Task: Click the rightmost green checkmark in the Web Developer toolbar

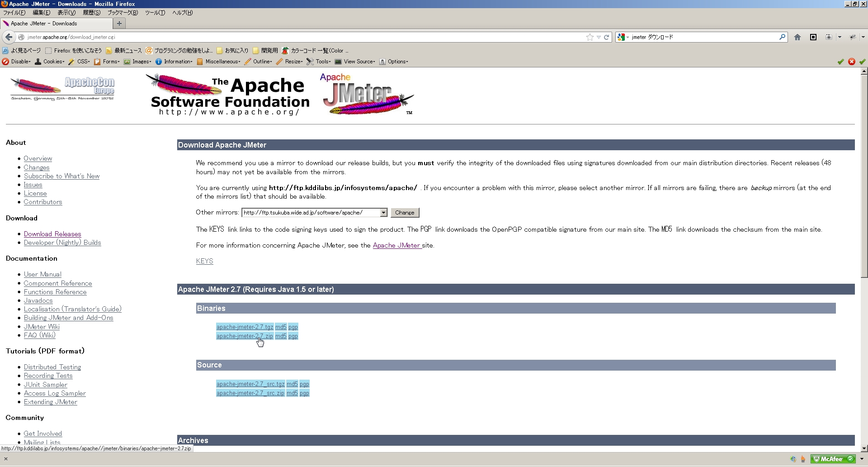Action: 863,62
